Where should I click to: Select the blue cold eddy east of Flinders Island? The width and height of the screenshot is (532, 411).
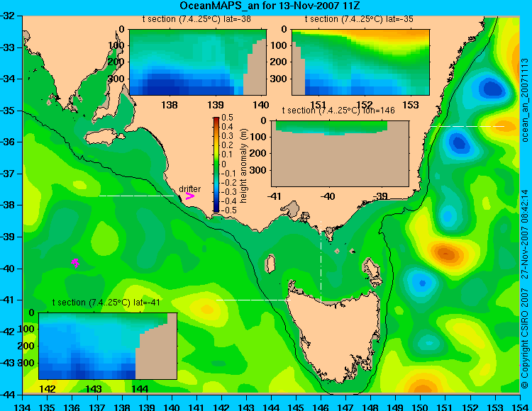(x=421, y=283)
